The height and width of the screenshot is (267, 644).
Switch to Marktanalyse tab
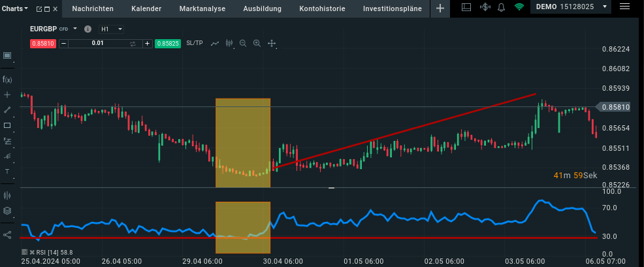pyautogui.click(x=202, y=8)
